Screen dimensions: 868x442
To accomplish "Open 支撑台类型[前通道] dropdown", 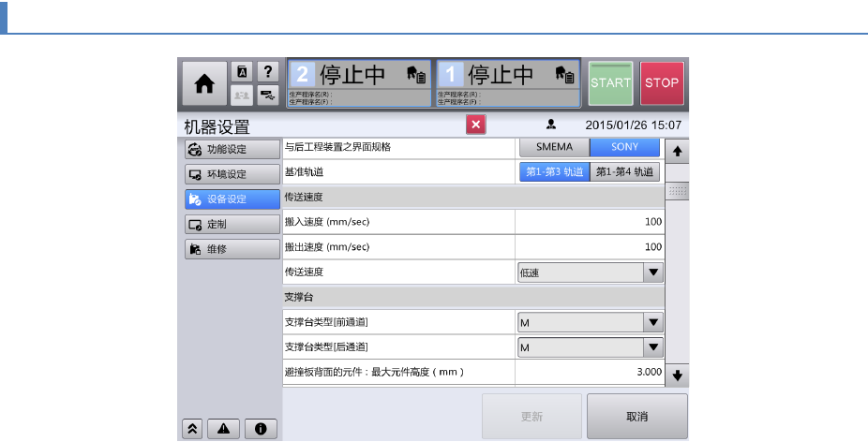I will [591, 322].
